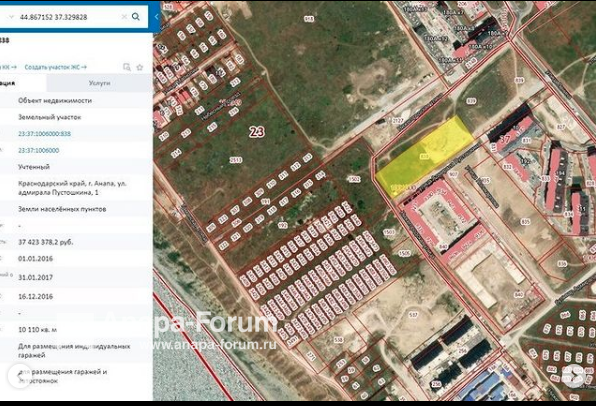Click parcel 855 on the map

point(525,222)
